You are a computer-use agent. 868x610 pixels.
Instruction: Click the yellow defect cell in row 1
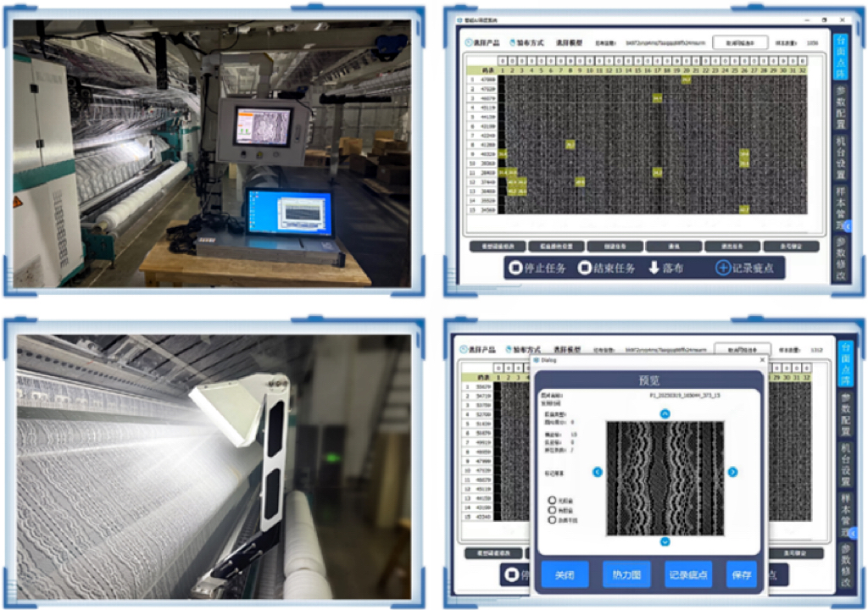(x=685, y=80)
